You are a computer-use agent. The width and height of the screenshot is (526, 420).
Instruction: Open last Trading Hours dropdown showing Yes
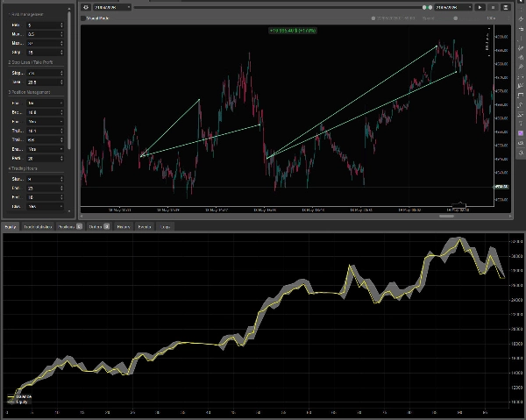(45, 206)
